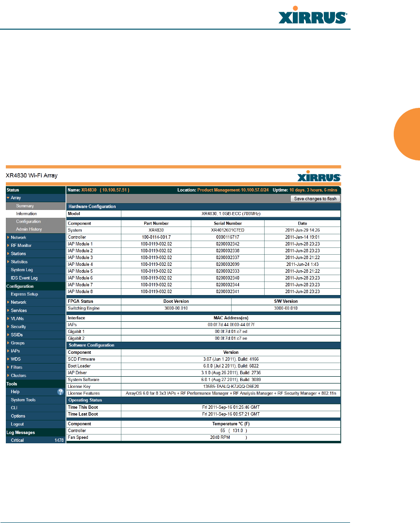
Task: Click License Key value
Action: (x=231, y=386)
